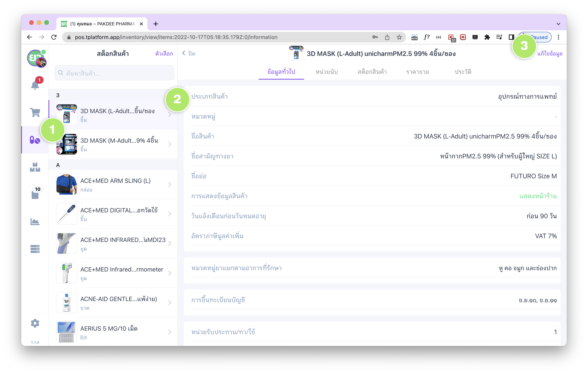Switch to the ราคาขาย tab

click(x=417, y=72)
